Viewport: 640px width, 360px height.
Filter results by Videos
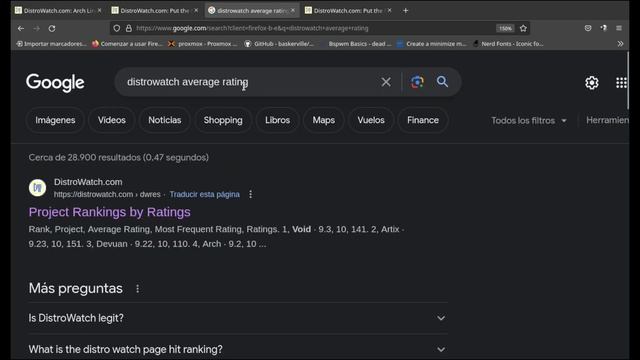(x=111, y=120)
